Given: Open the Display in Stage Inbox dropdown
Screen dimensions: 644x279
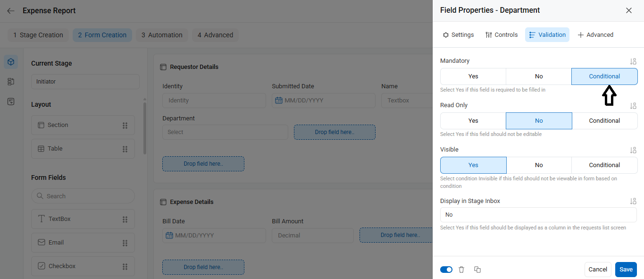Looking at the screenshot, I should (538, 215).
